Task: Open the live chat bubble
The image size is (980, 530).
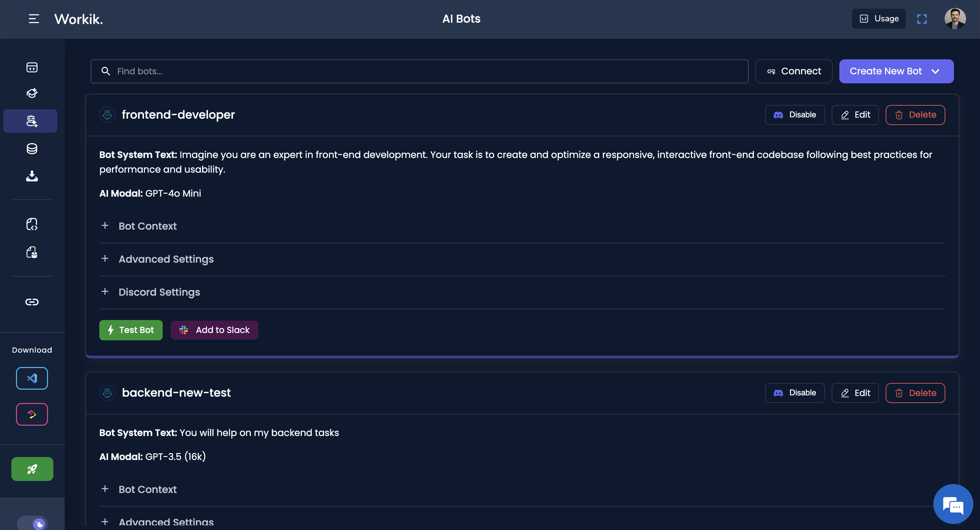Action: pos(953,504)
